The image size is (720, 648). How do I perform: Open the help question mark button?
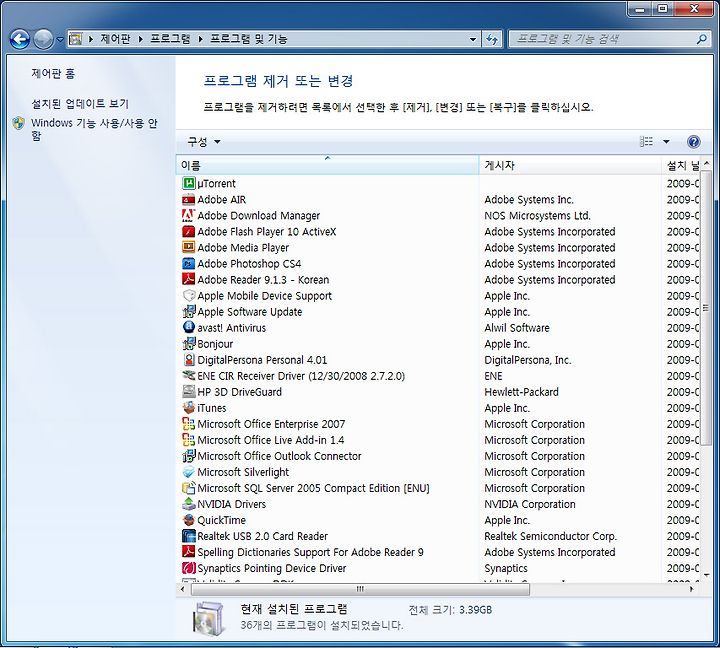(x=693, y=141)
